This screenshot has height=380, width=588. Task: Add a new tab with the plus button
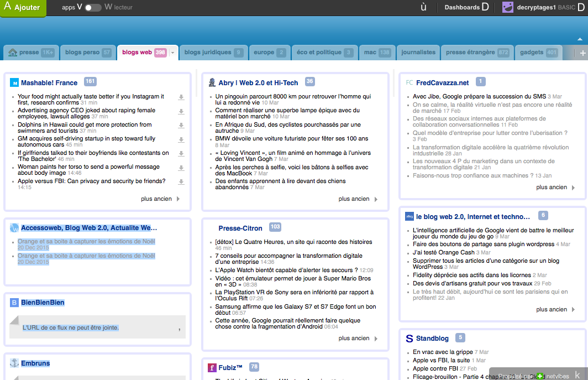pyautogui.click(x=582, y=53)
